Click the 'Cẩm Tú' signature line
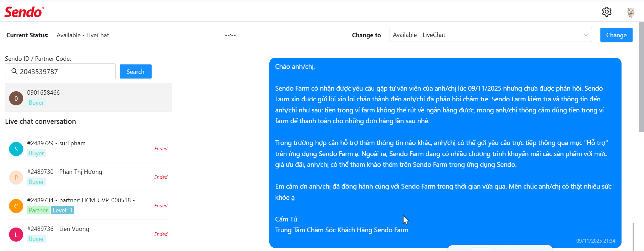This screenshot has width=644, height=251. (x=286, y=219)
